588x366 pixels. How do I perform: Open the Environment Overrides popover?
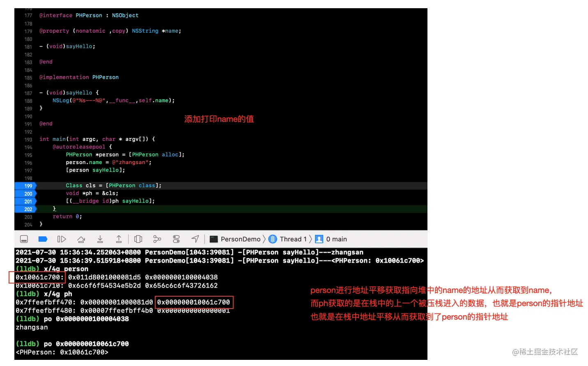[176, 239]
